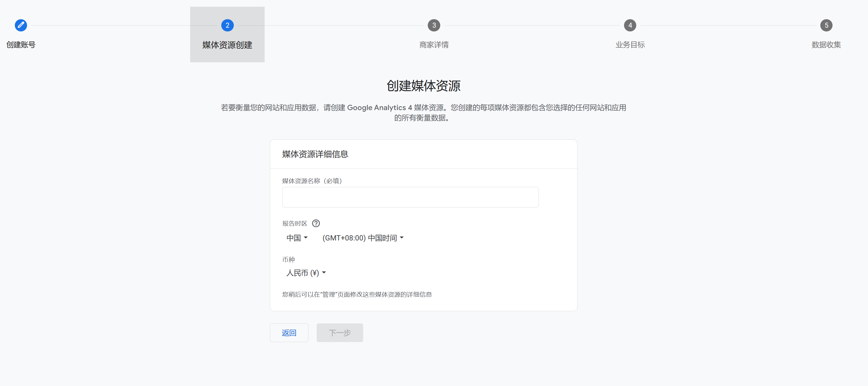868x386 pixels.
Task: Click the 币种 label text
Action: 288,259
